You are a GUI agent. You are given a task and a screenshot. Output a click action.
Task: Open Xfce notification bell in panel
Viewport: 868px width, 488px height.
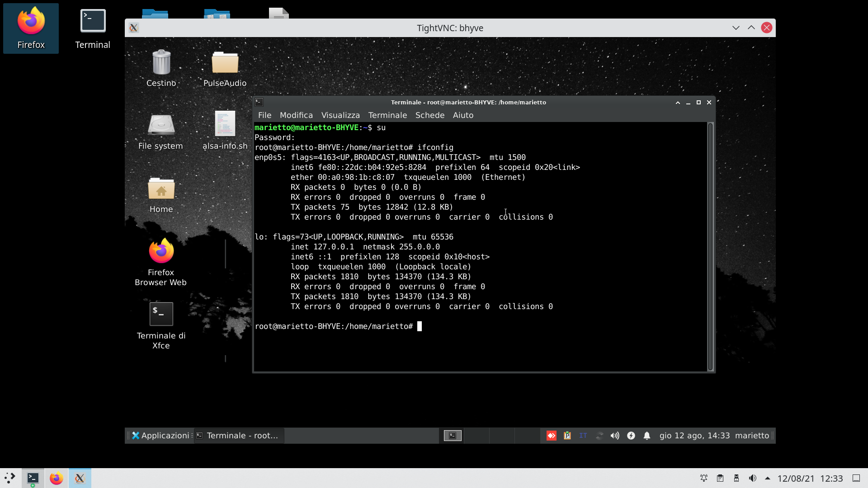[647, 436]
